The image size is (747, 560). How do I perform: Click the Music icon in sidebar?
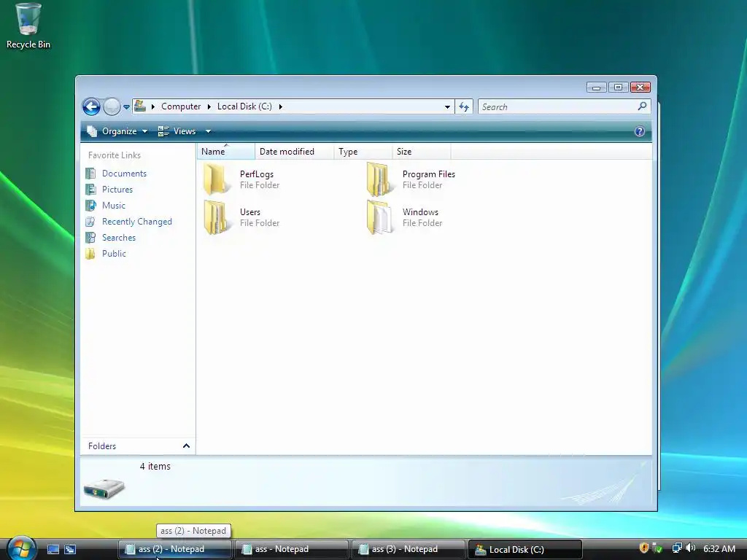[90, 205]
